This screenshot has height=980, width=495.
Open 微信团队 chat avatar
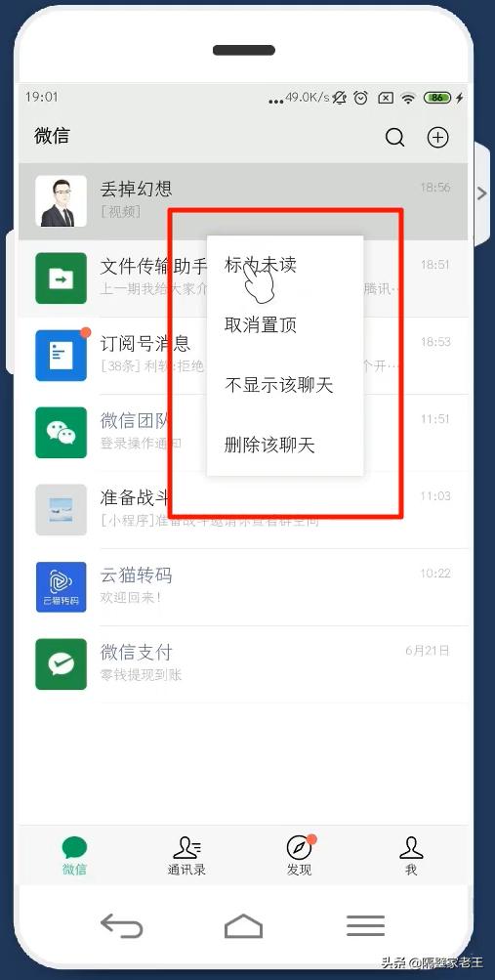tap(62, 433)
